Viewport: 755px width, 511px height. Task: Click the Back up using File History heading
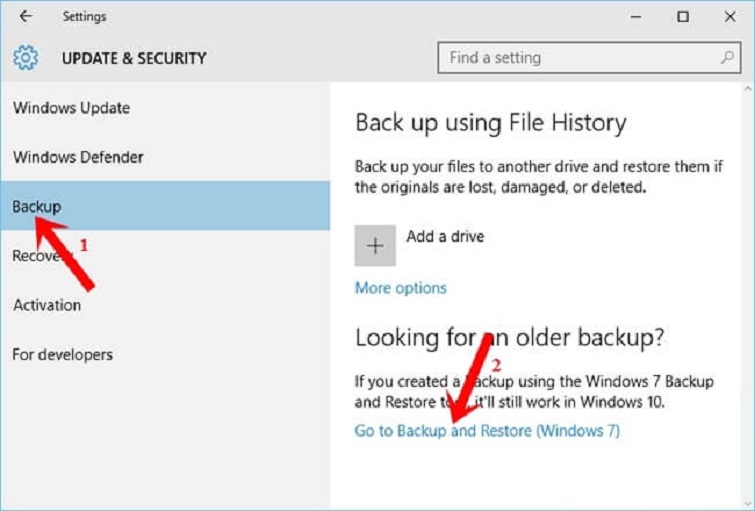(490, 123)
